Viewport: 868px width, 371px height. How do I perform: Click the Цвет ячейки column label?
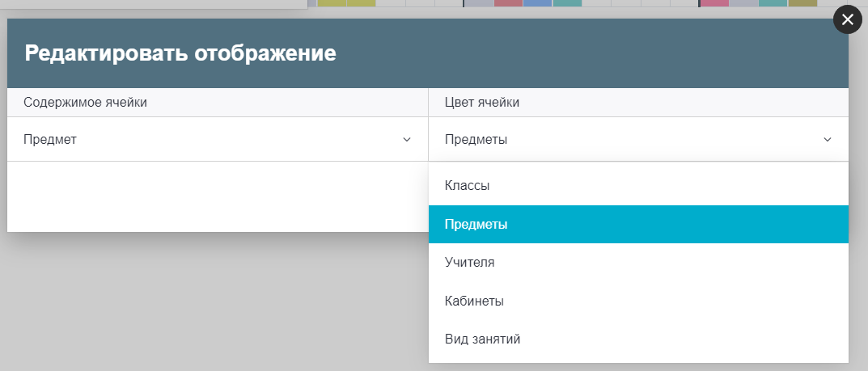coord(482,103)
